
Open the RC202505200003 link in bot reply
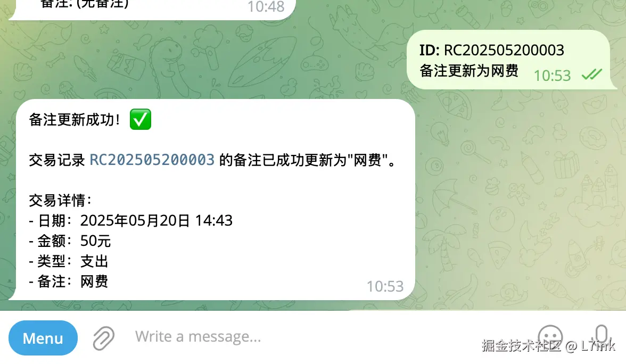152,160
